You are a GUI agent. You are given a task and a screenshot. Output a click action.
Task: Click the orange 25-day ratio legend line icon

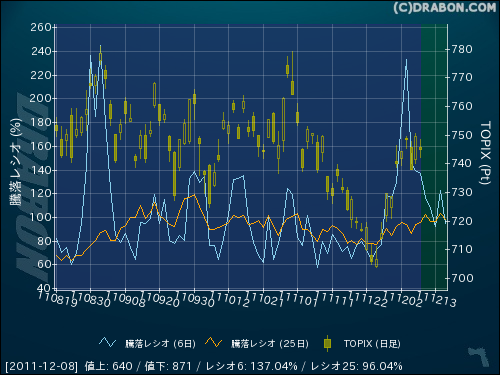pyautogui.click(x=214, y=342)
